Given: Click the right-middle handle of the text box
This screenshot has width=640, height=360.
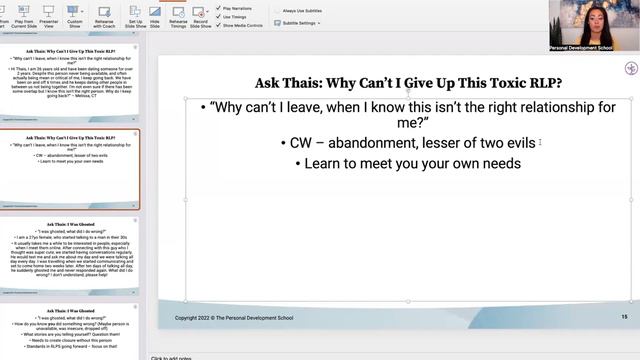Looking at the screenshot, I should pos(631,200).
